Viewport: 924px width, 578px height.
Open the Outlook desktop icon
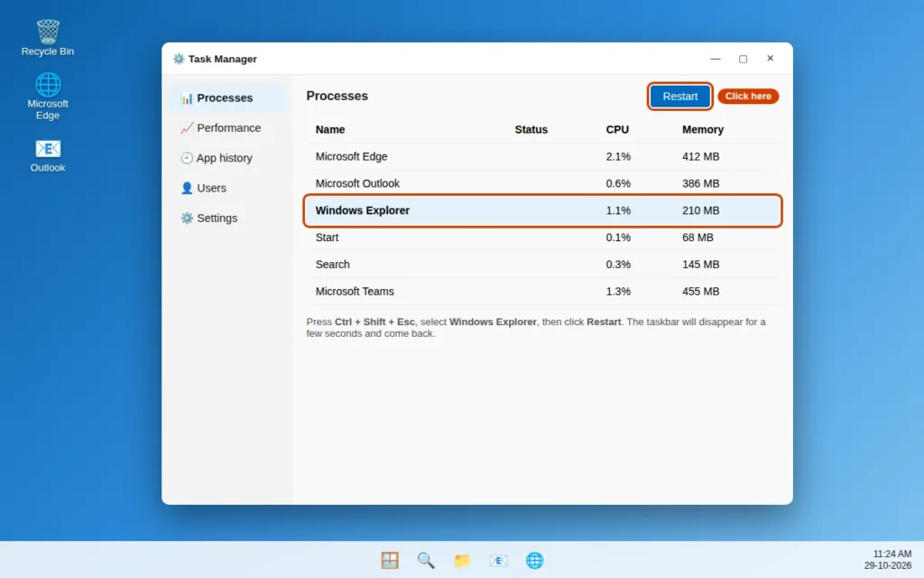[48, 155]
